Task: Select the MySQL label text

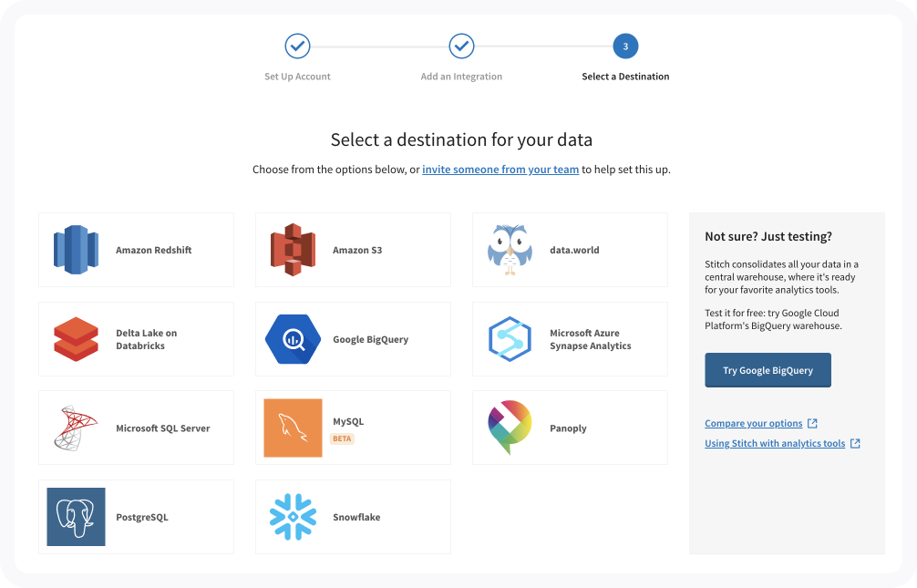Action: 348,422
